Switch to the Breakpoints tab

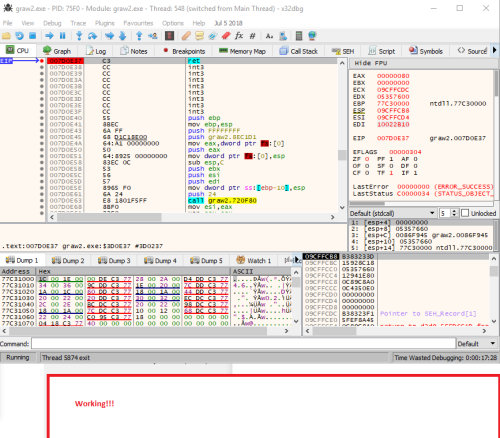tap(184, 51)
